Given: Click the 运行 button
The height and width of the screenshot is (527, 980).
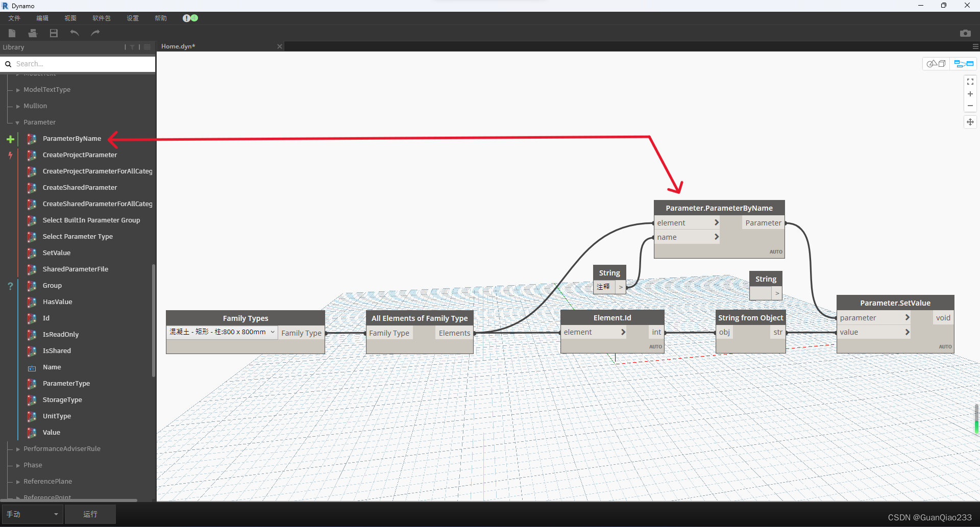Looking at the screenshot, I should (90, 514).
